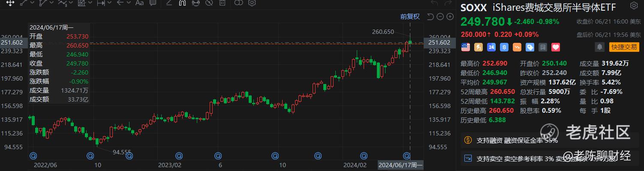
Task: Click the 支持卖空 short selling row
Action: pyautogui.click(x=550, y=158)
